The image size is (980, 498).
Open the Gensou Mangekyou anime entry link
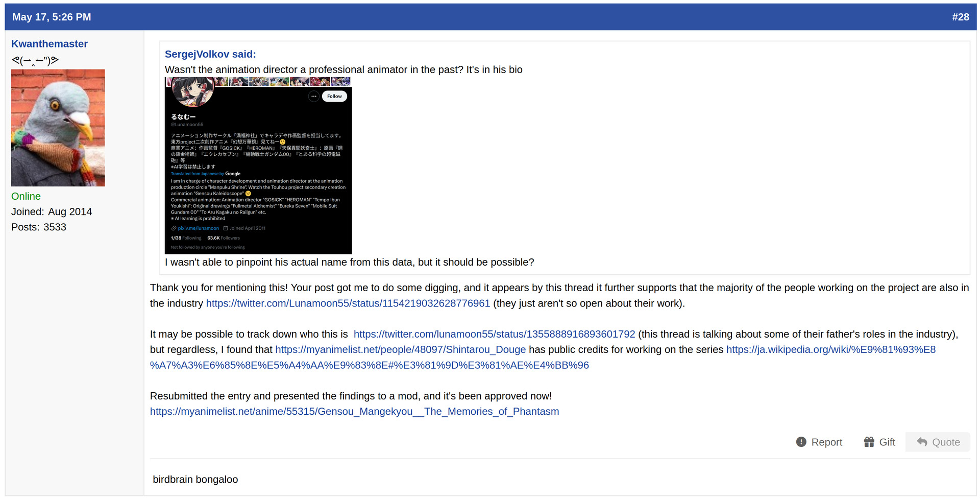354,412
